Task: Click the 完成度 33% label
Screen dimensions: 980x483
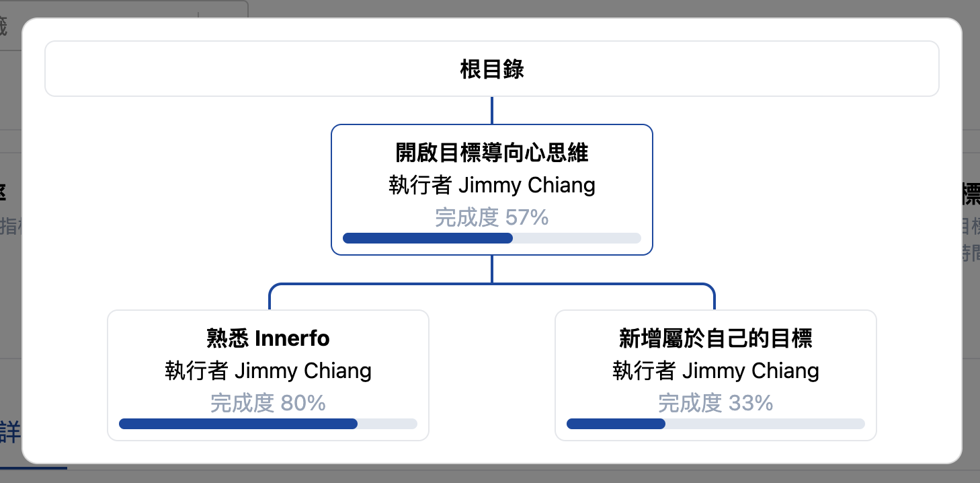Action: pos(716,402)
